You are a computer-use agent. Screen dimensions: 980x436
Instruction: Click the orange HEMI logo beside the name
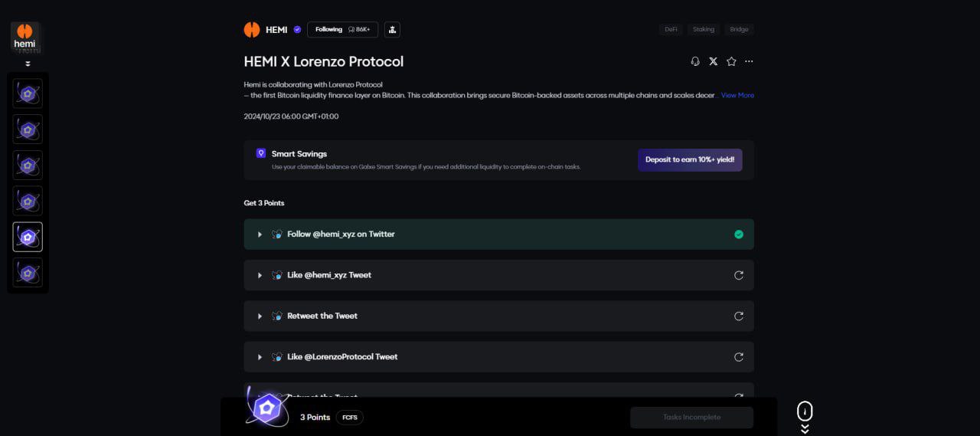tap(252, 30)
